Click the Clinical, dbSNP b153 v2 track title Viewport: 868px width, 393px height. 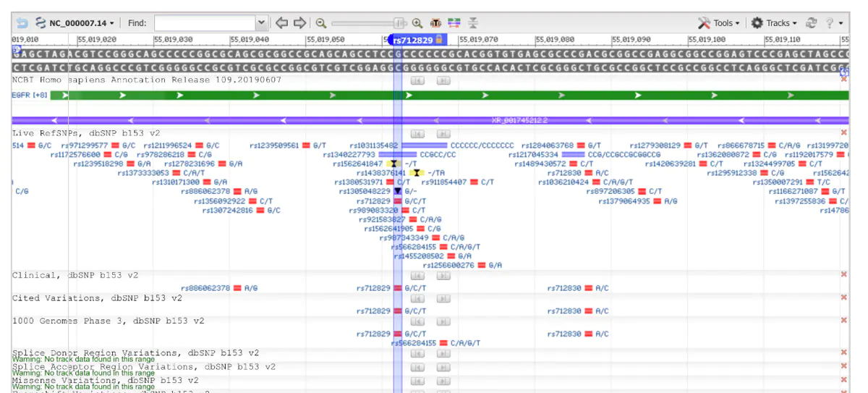pyautogui.click(x=75, y=275)
